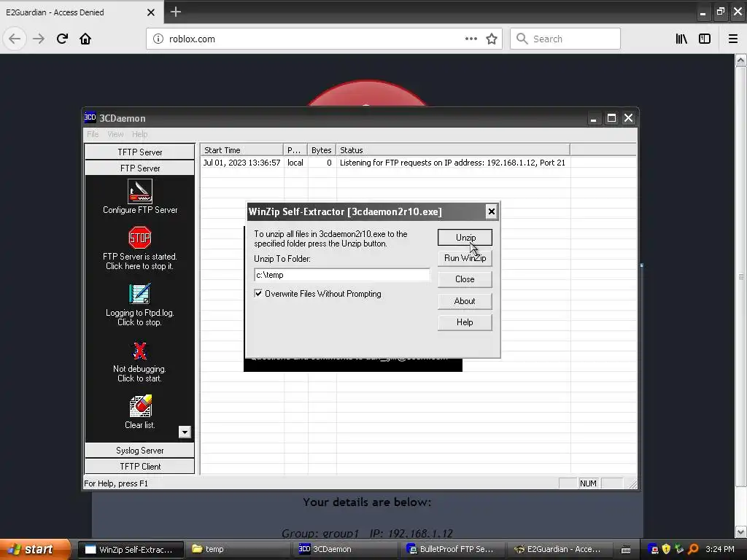Click the Bytes column header
The width and height of the screenshot is (747, 560).
321,150
